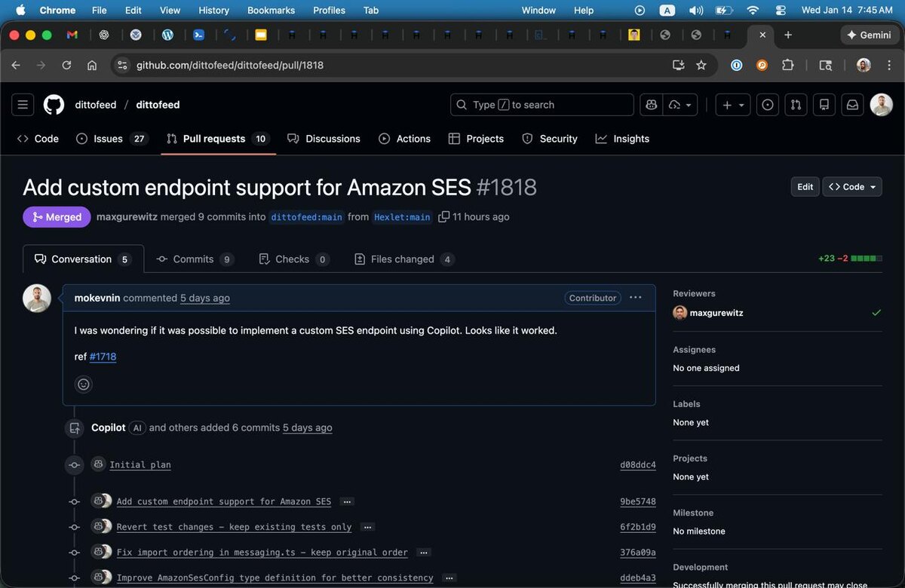Go to Chrome's home button

click(92, 65)
